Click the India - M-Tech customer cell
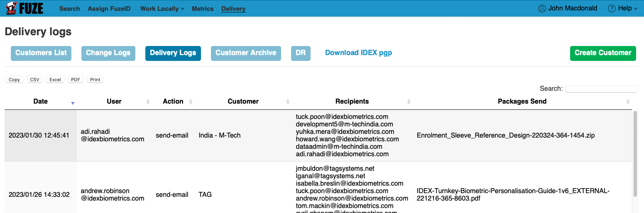This screenshot has height=213, width=644. (x=220, y=135)
